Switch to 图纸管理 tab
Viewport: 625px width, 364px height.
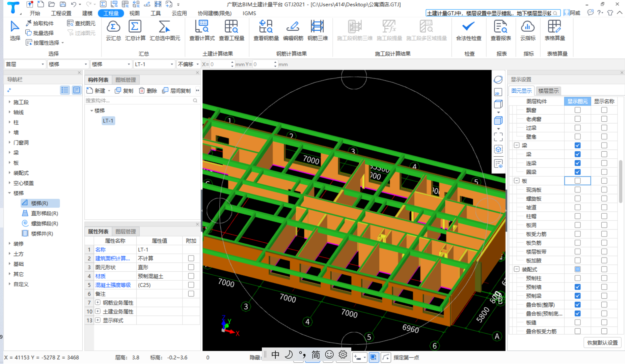(x=126, y=80)
